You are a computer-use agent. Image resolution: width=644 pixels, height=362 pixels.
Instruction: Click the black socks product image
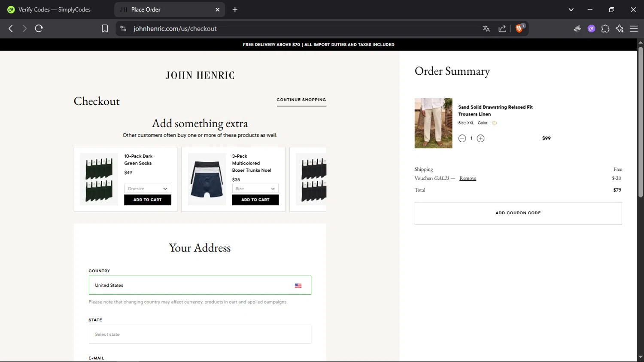click(x=311, y=179)
